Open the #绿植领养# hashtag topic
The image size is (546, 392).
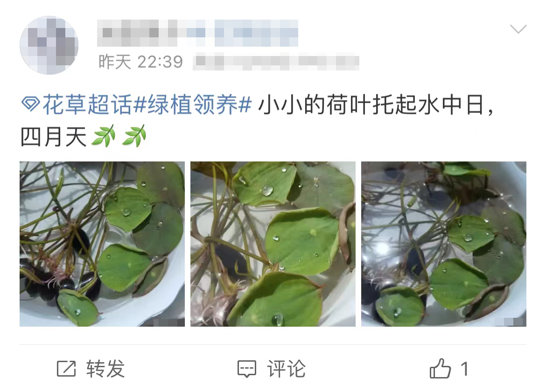click(x=193, y=105)
